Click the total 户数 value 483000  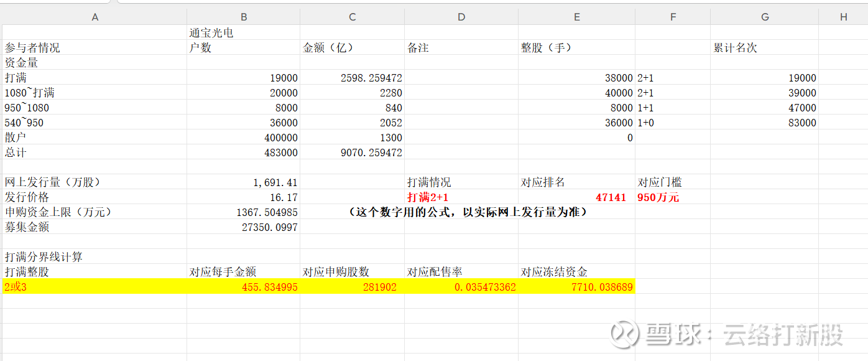244,152
